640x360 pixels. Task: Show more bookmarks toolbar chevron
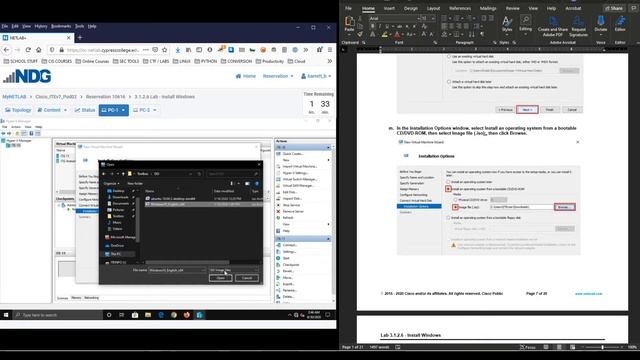pyautogui.click(x=330, y=61)
